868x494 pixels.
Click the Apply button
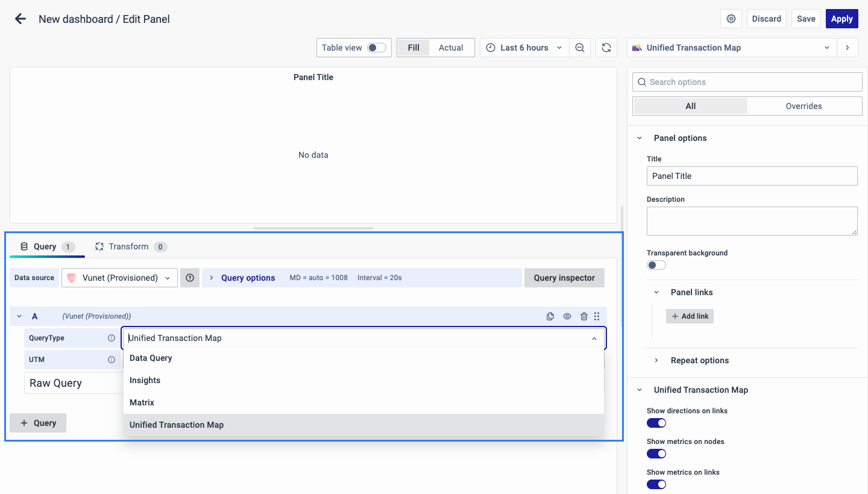click(x=841, y=19)
